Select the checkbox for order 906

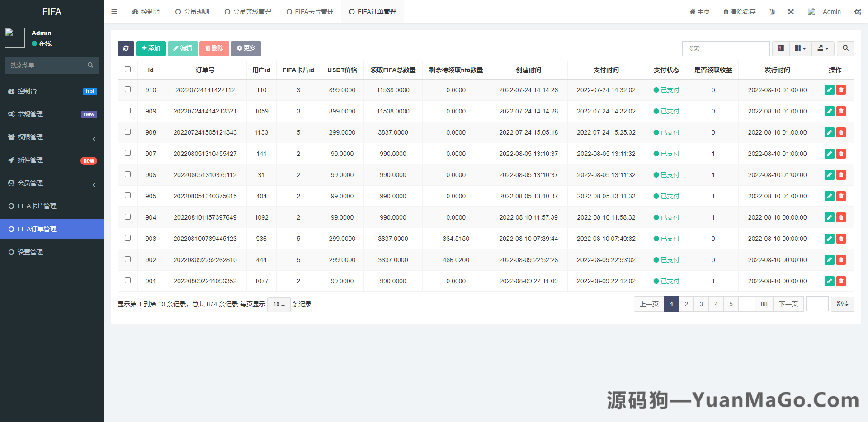(x=127, y=174)
